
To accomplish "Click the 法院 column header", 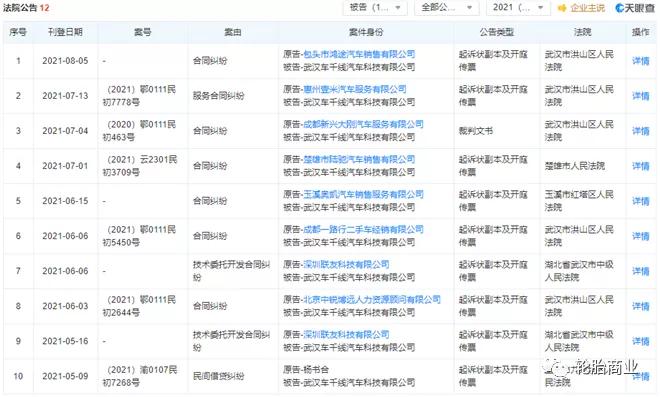I will 583,32.
